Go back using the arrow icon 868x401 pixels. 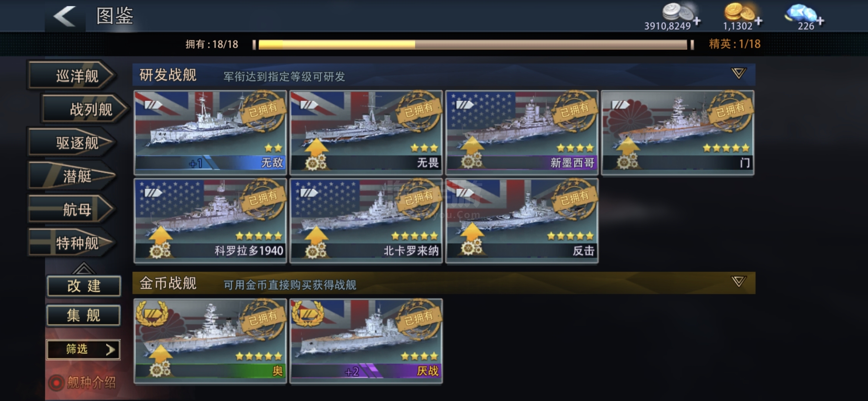pyautogui.click(x=65, y=16)
